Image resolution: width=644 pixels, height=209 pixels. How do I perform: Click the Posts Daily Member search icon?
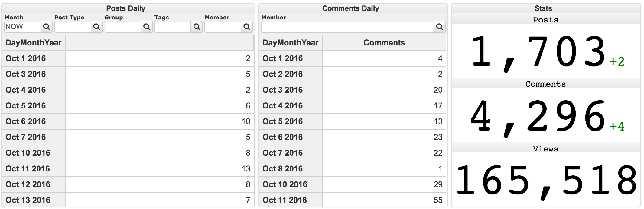point(247,27)
